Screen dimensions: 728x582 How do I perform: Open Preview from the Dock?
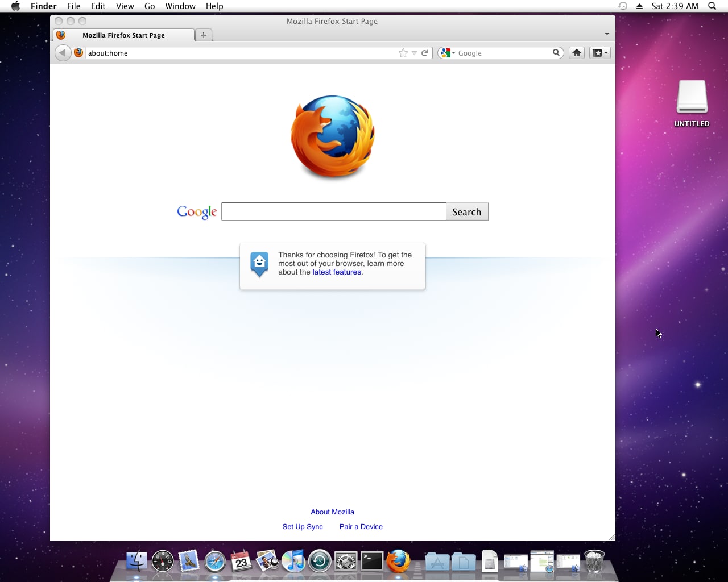coord(267,562)
